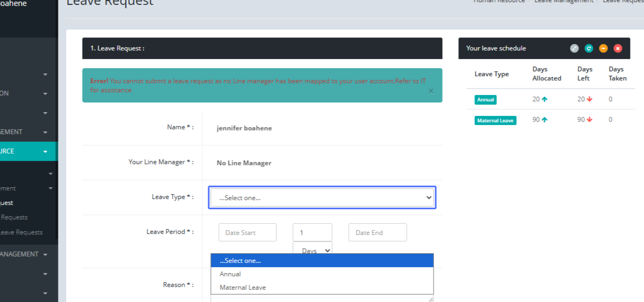Collapse leave schedule panel with orange minus icon
Viewport: 644px width, 302px height.
tap(603, 48)
